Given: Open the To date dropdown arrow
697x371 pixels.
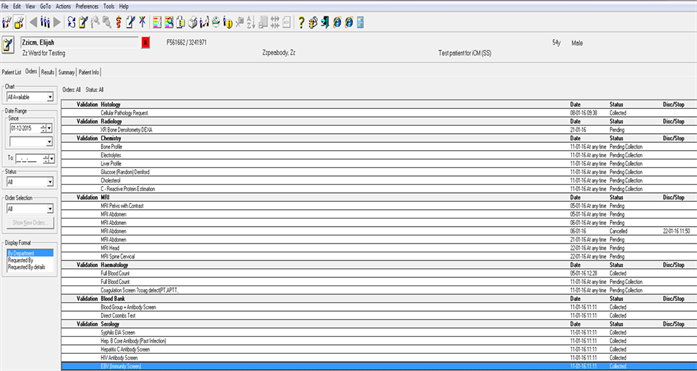Looking at the screenshot, I should point(52,159).
